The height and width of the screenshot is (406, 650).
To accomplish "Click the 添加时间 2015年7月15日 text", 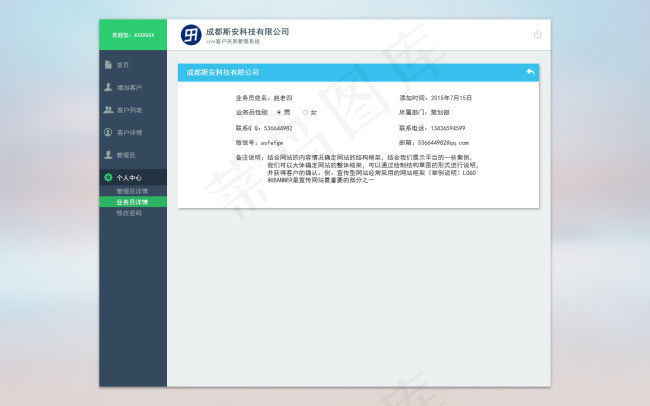I will tap(436, 98).
